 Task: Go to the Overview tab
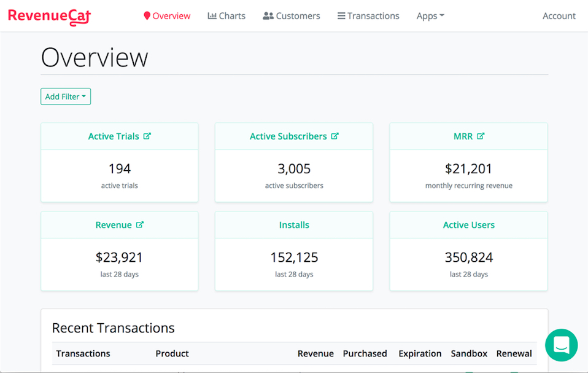coord(167,16)
